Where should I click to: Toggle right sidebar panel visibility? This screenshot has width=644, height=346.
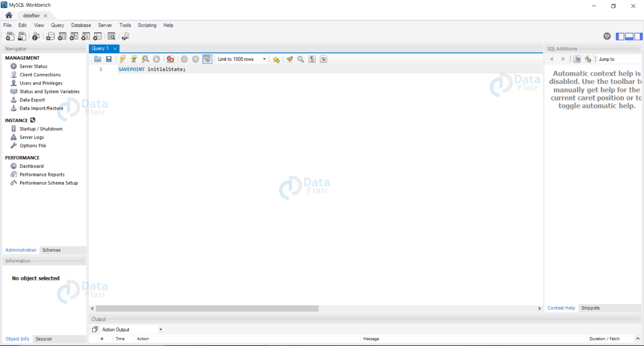tap(638, 36)
